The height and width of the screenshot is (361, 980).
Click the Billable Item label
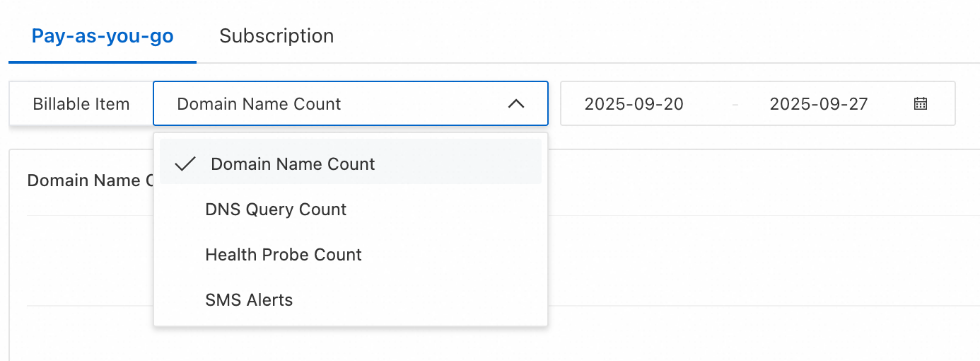point(81,104)
